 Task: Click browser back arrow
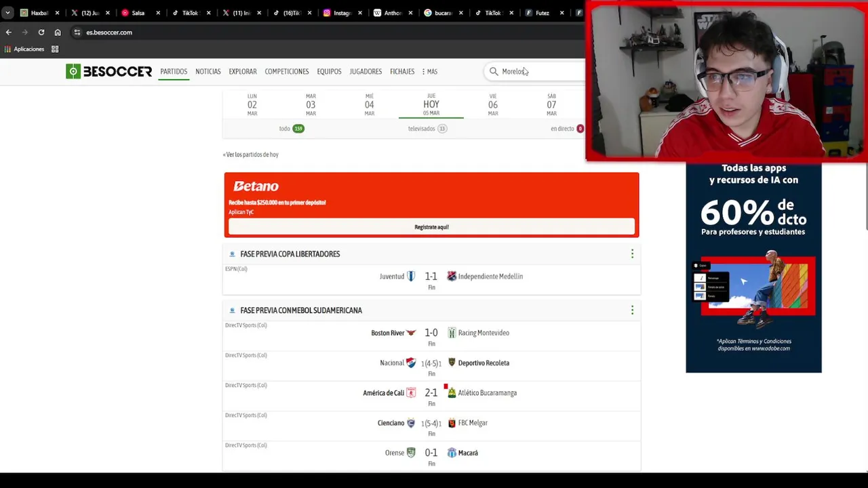pyautogui.click(x=8, y=32)
